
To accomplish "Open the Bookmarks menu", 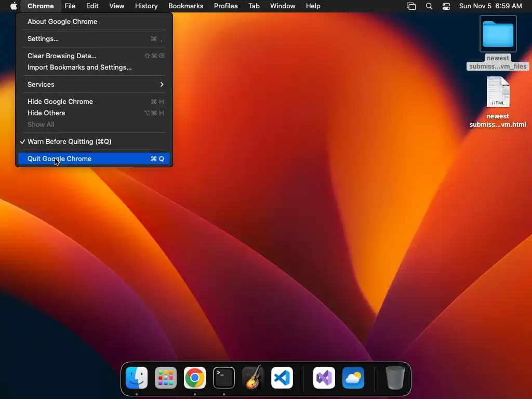I will click(186, 6).
